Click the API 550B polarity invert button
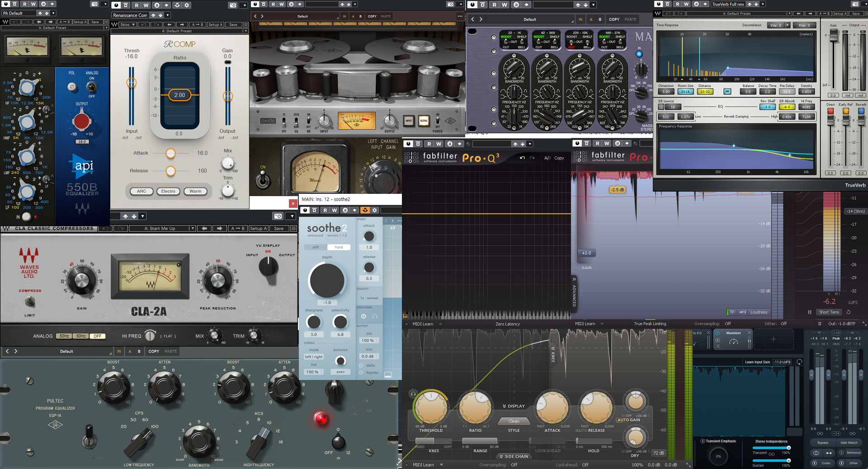This screenshot has width=868, height=469. 72,87
